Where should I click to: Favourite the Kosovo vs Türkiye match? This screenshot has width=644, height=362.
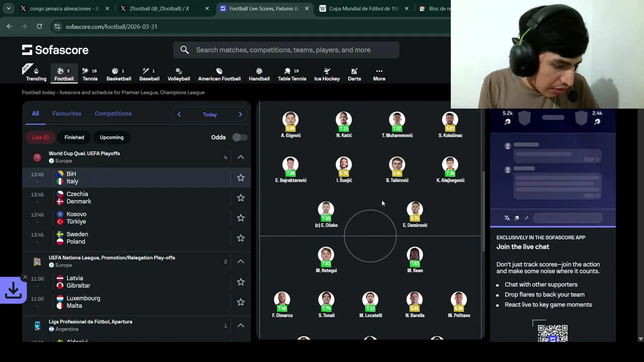(240, 218)
